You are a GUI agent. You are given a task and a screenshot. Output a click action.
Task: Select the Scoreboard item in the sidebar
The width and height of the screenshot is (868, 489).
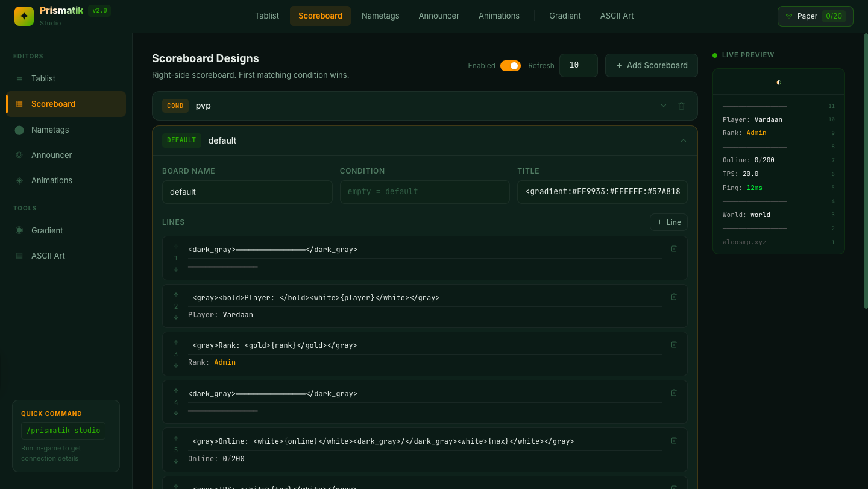click(66, 104)
